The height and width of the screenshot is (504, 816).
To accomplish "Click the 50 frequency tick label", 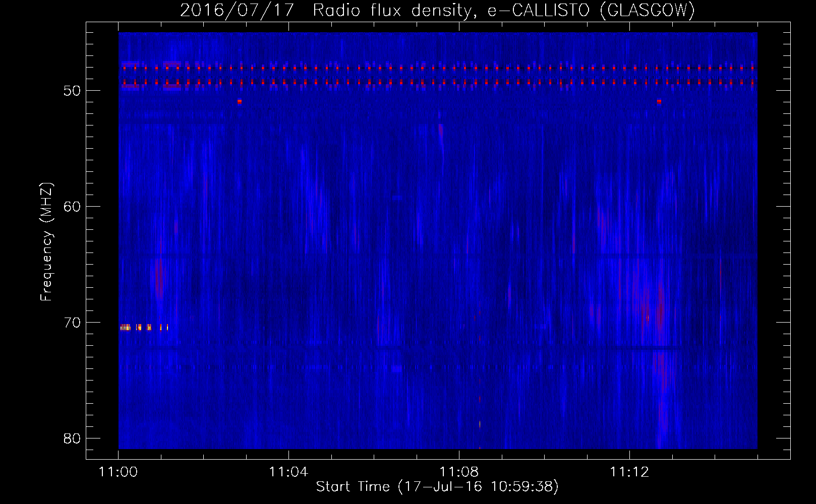I will [x=72, y=91].
